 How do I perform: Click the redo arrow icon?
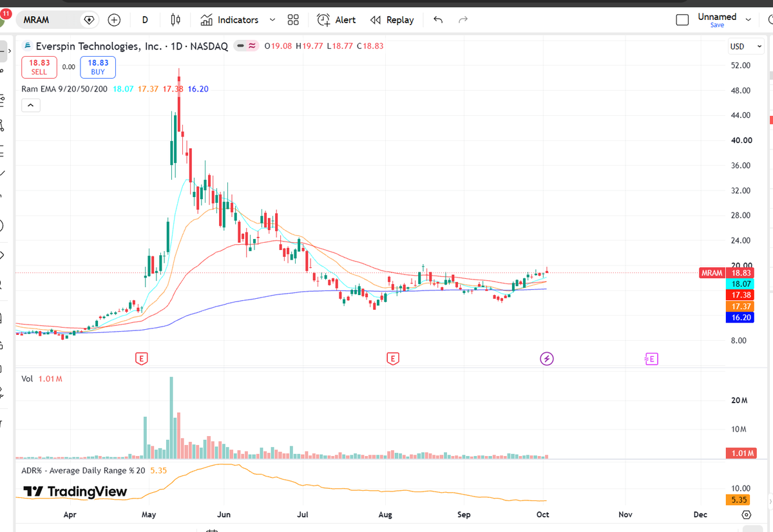pyautogui.click(x=463, y=20)
